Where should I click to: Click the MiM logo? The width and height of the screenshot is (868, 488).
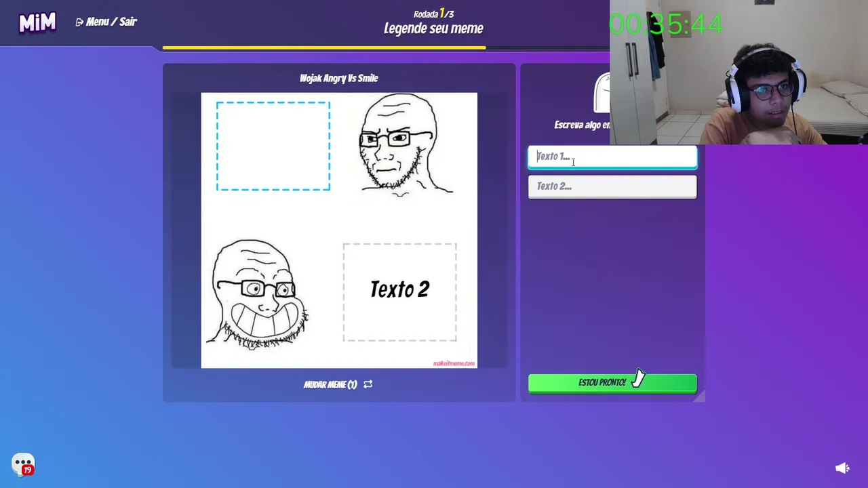37,23
